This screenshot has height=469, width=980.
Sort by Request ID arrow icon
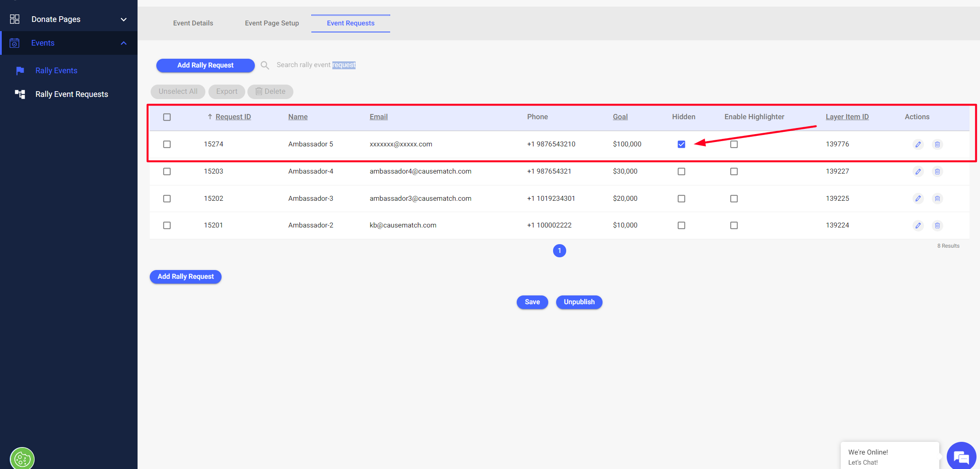(210, 117)
